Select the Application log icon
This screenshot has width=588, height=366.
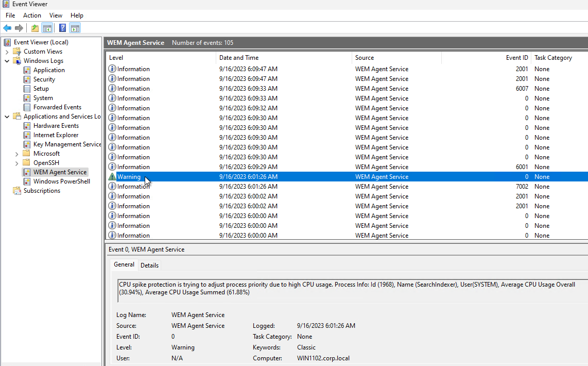click(27, 70)
